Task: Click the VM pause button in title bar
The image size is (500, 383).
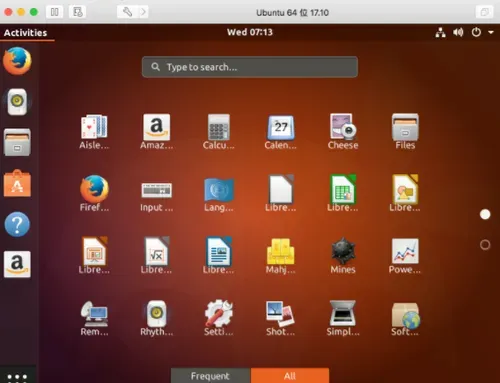Action: point(54,12)
